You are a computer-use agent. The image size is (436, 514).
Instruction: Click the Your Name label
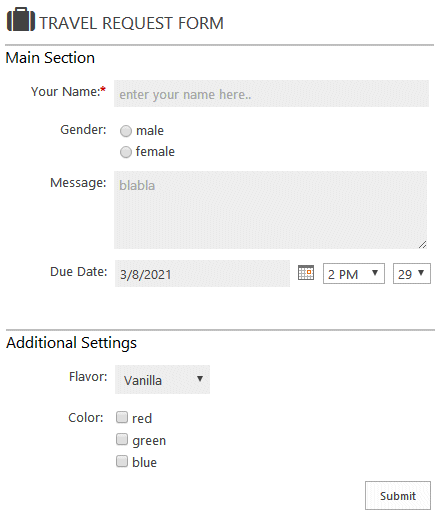(x=68, y=92)
